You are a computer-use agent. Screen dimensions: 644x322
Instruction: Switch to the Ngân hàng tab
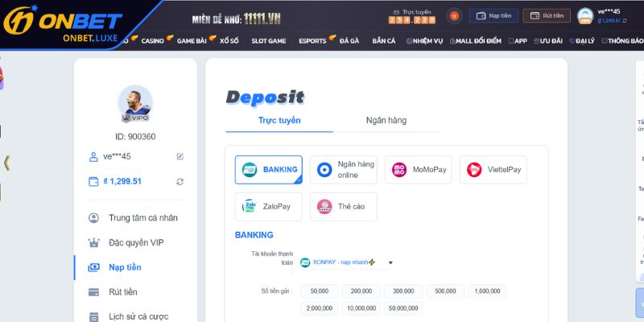(x=386, y=120)
